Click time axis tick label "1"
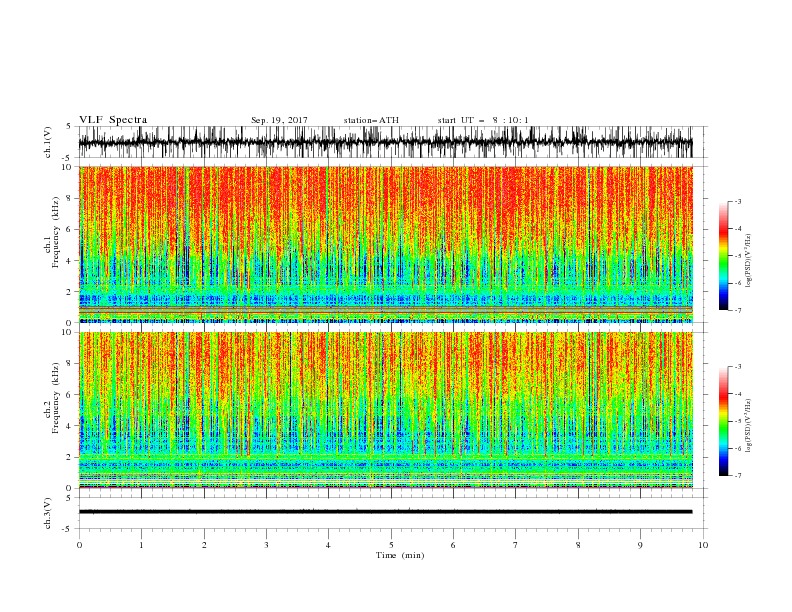Screen dimensions: 792x612 141,545
